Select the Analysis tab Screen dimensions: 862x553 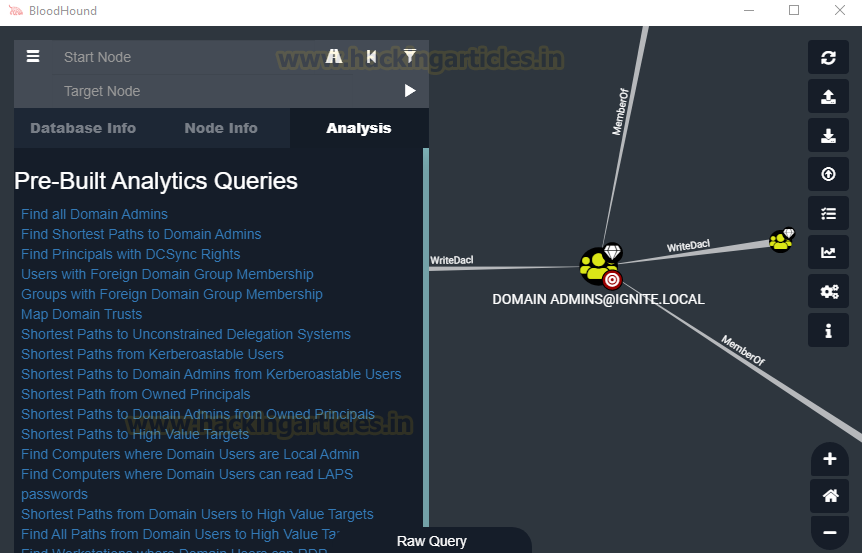[x=359, y=128]
